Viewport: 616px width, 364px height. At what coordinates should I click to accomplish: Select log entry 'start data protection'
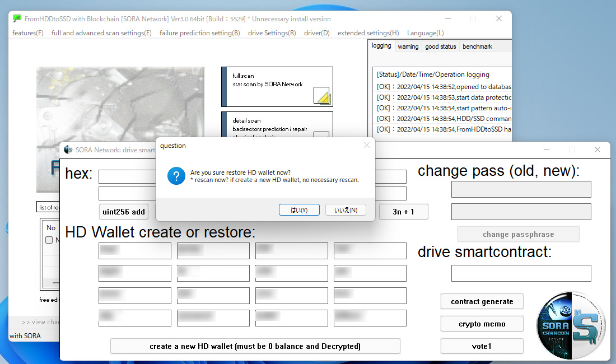click(x=444, y=97)
